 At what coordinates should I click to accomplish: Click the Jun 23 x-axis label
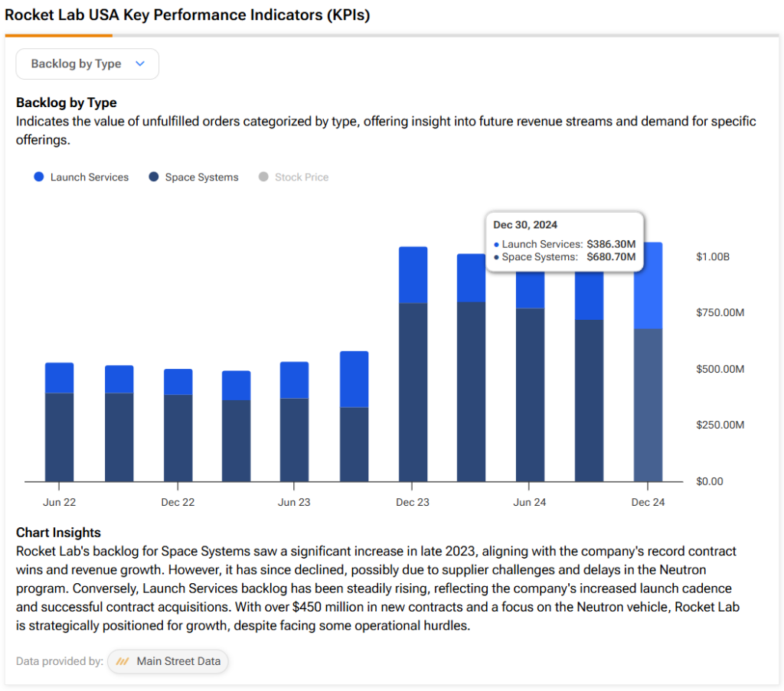[x=295, y=502]
